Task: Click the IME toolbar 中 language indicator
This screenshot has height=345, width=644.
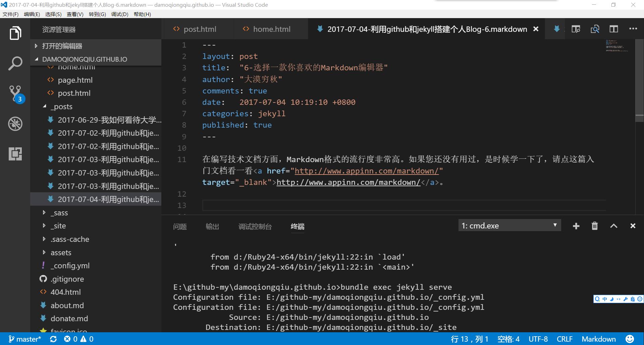Action: pyautogui.click(x=604, y=299)
